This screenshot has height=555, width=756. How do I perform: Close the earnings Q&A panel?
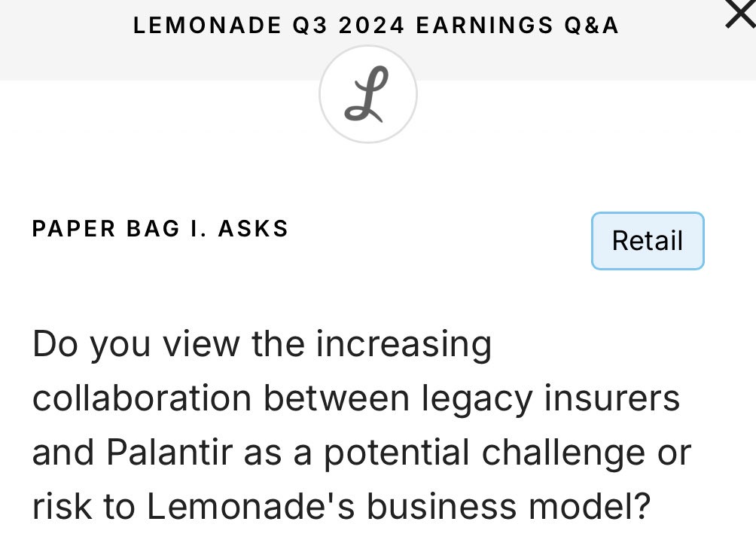(741, 14)
